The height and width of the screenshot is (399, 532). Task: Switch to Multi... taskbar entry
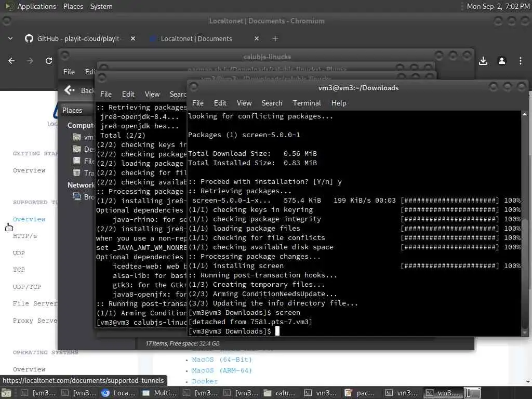click(160, 393)
